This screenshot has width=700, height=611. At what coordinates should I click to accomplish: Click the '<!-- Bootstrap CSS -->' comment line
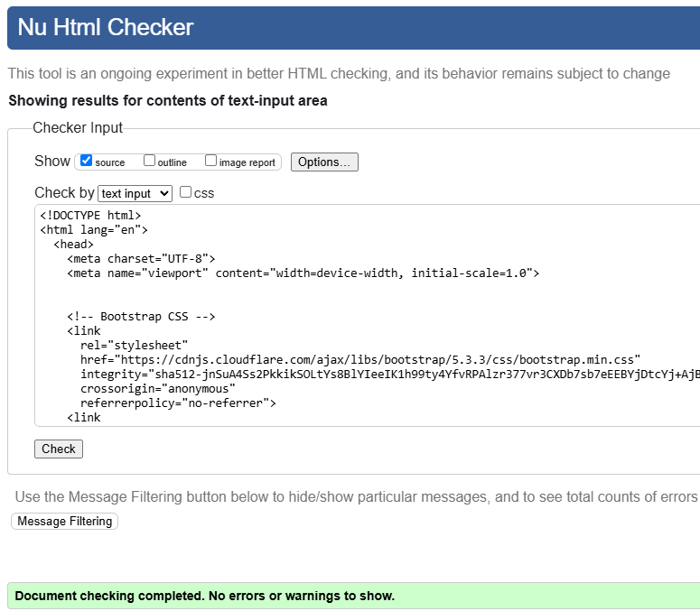(x=141, y=317)
